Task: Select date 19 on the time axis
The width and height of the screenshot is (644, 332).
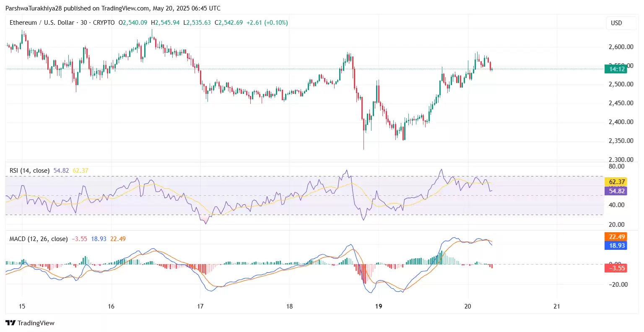Action: point(379,306)
